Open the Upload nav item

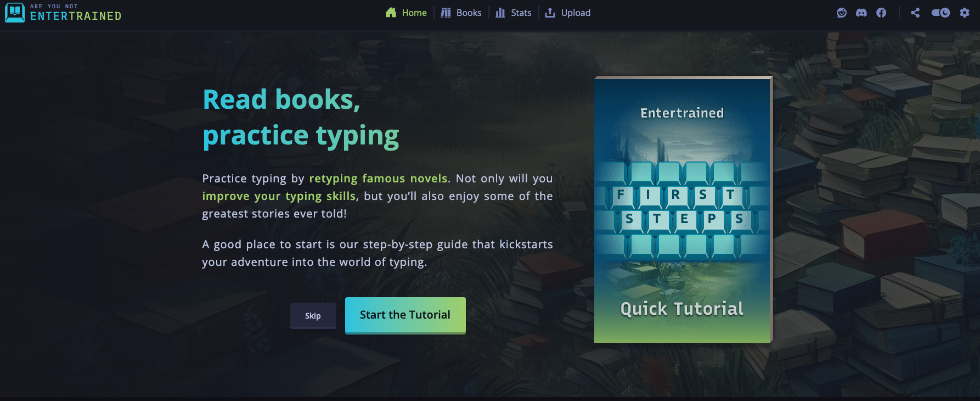click(568, 13)
